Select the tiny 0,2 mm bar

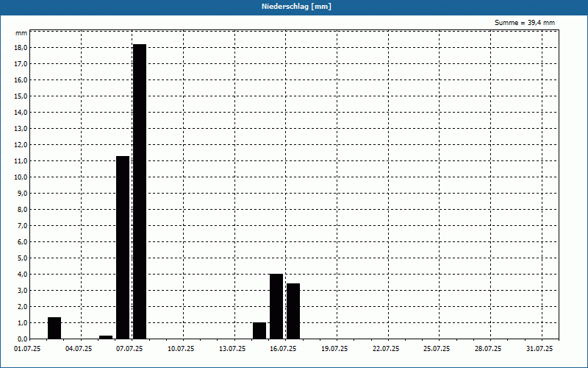106,337
